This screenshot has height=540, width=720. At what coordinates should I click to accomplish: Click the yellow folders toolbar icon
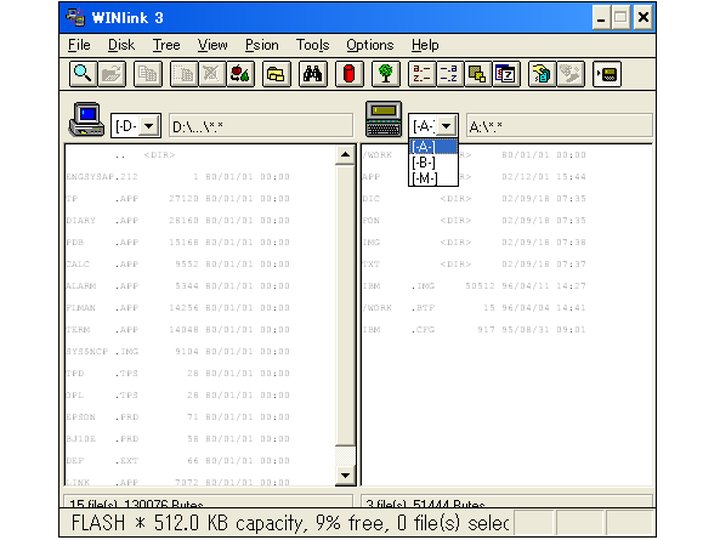(x=276, y=74)
